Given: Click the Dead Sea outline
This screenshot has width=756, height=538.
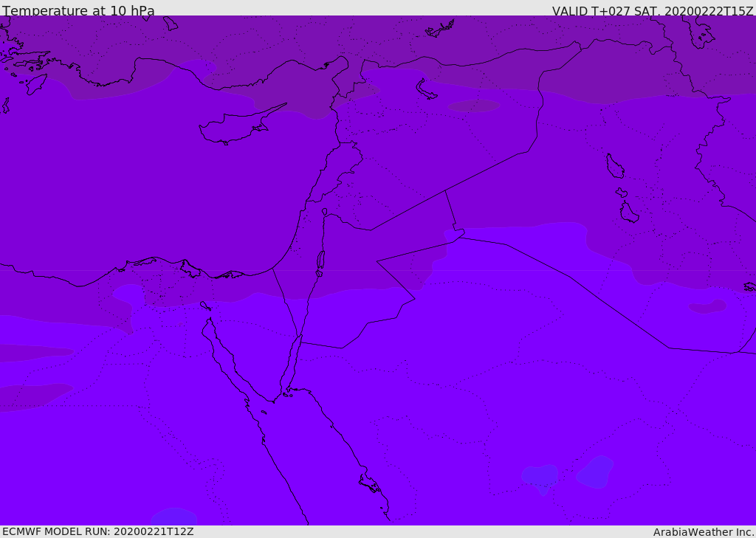Looking at the screenshot, I should click(320, 261).
